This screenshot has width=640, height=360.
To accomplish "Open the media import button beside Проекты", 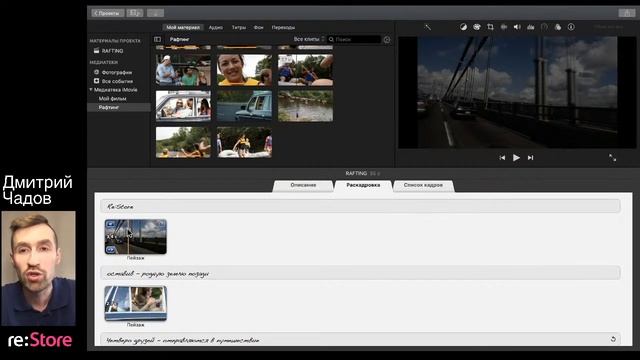I will [x=135, y=13].
